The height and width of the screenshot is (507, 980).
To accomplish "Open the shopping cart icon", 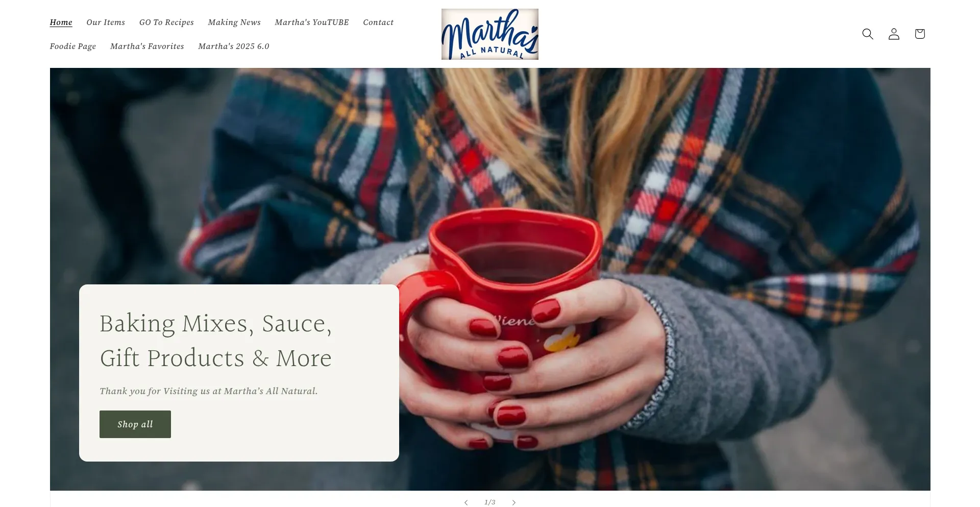I will click(920, 34).
